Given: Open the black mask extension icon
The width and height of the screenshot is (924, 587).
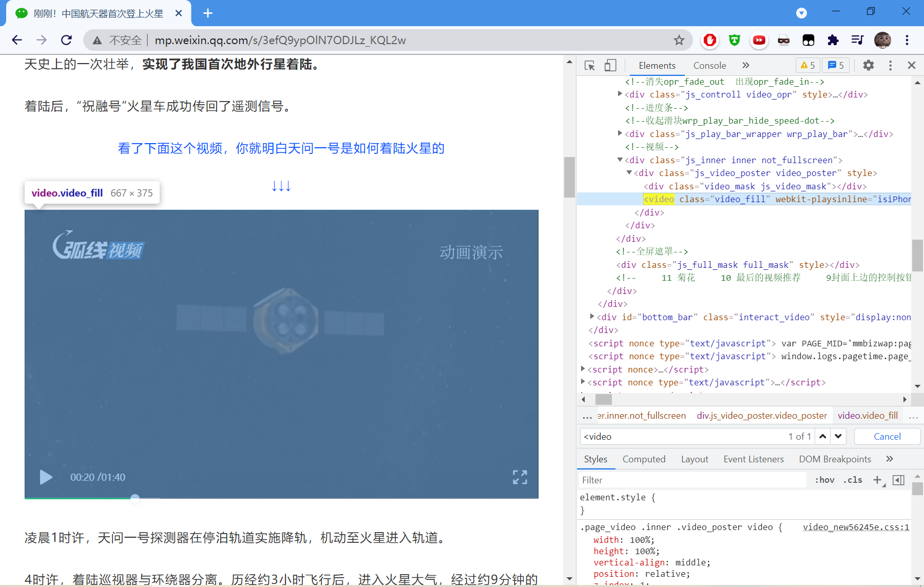Looking at the screenshot, I should click(808, 40).
